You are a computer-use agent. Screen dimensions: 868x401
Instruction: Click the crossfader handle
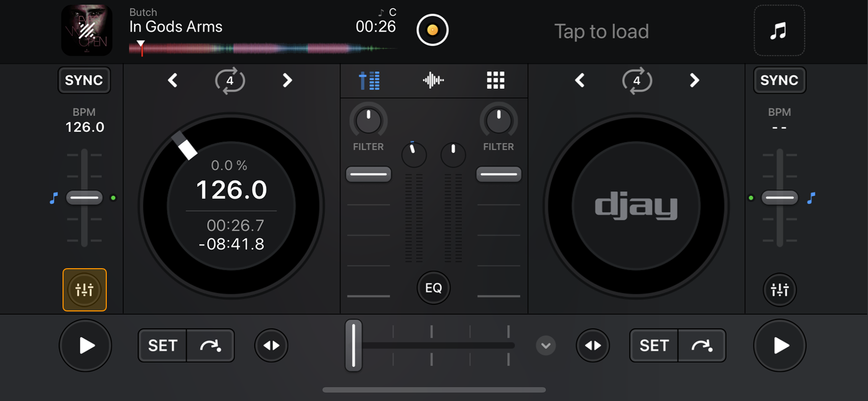(x=353, y=346)
